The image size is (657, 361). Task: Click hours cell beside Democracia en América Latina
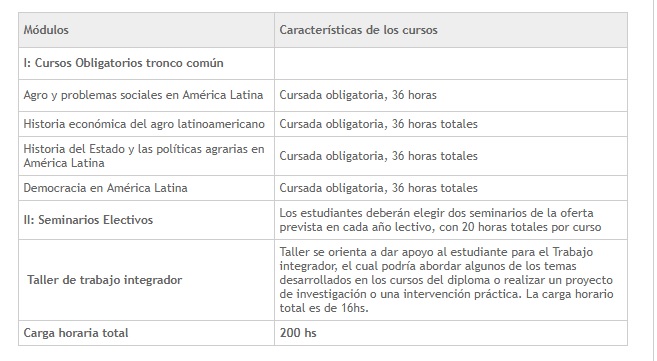coord(451,188)
